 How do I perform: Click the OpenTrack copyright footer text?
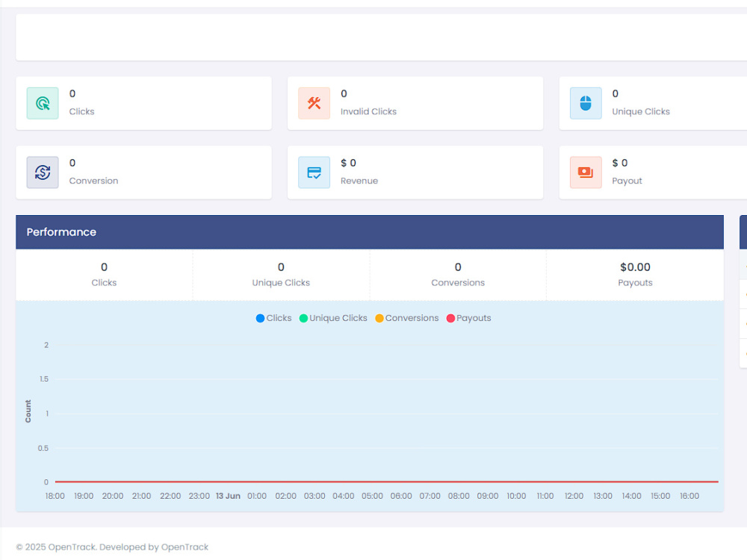click(x=112, y=547)
